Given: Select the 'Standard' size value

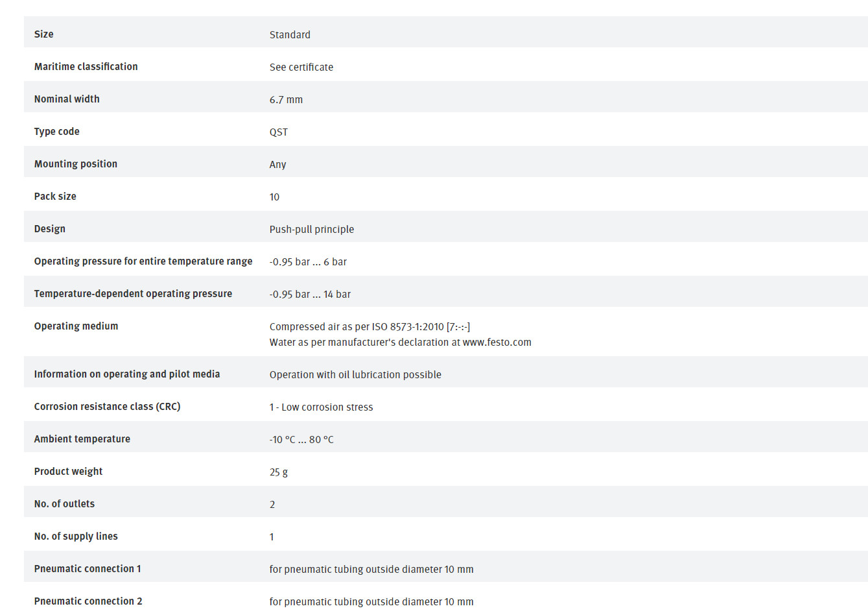Looking at the screenshot, I should [290, 35].
